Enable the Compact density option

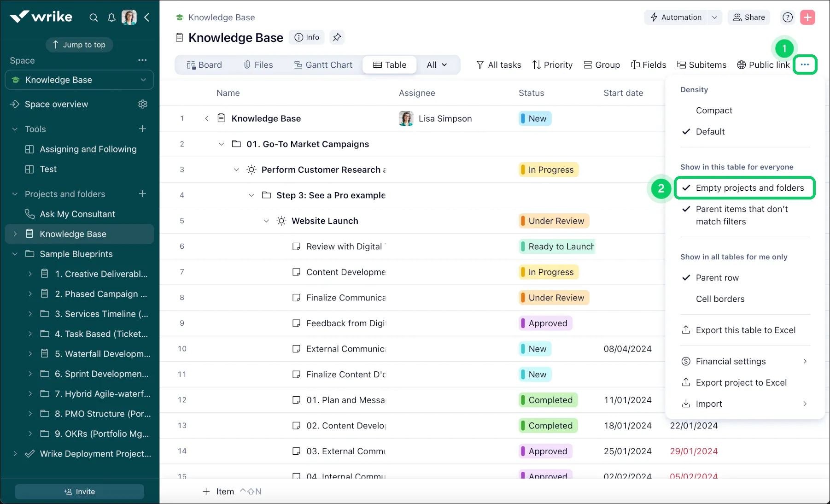[713, 110]
